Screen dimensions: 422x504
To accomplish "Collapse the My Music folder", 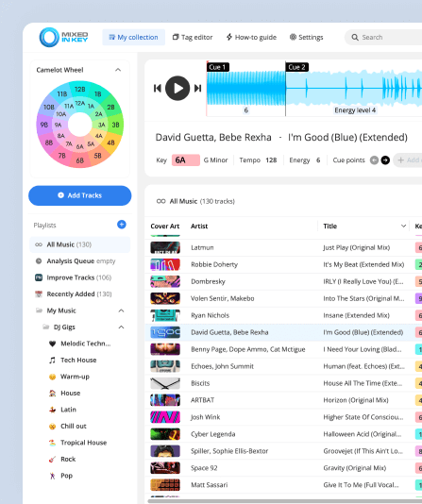I will pos(121,311).
